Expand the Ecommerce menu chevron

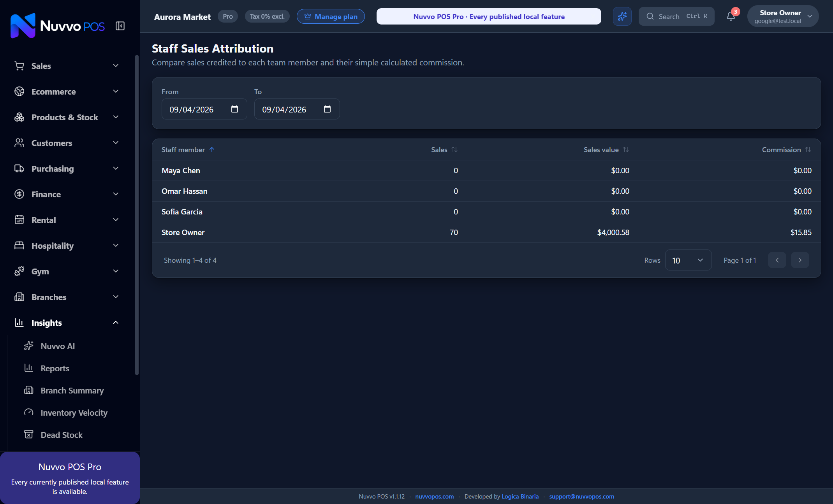click(116, 91)
